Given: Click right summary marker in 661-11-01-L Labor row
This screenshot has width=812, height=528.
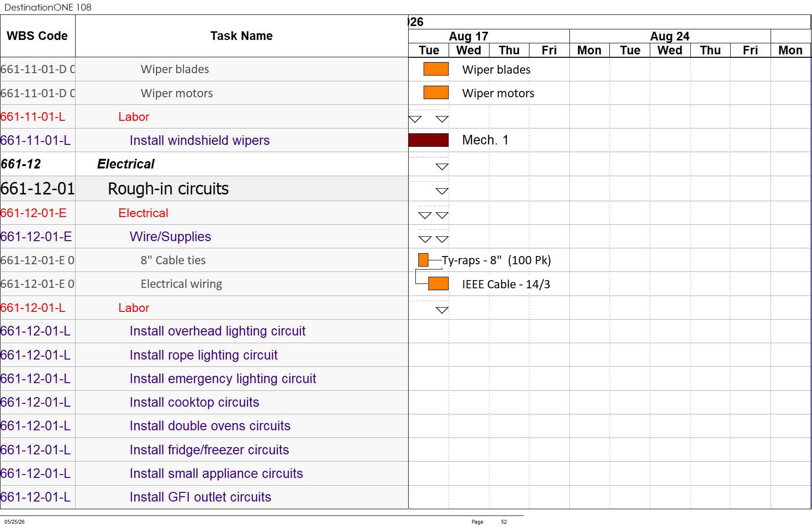Looking at the screenshot, I should pos(442,119).
